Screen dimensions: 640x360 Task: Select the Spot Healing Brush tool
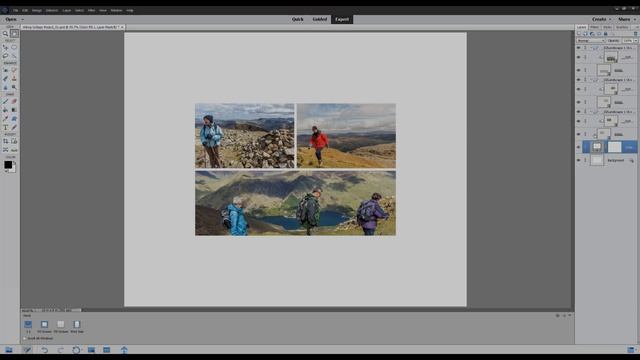(x=14, y=70)
